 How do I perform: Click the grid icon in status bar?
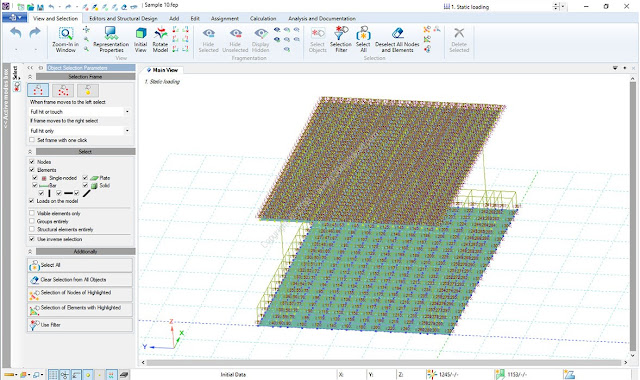pyautogui.click(x=53, y=374)
